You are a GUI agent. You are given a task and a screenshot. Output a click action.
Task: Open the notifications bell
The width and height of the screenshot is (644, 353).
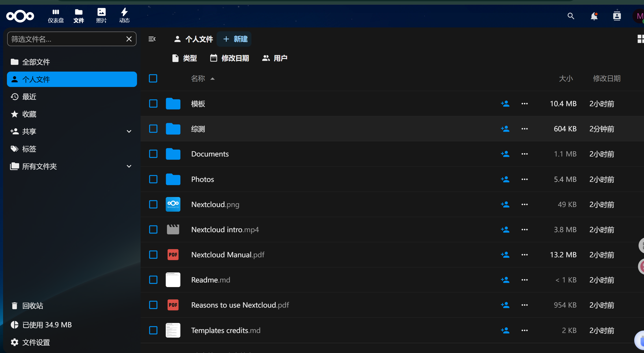pyautogui.click(x=594, y=16)
